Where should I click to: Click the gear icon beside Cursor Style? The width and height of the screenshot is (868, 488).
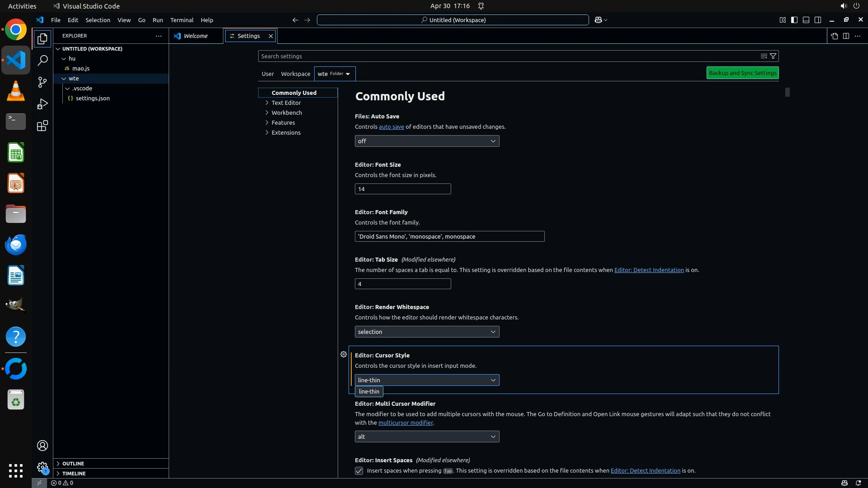tap(344, 354)
